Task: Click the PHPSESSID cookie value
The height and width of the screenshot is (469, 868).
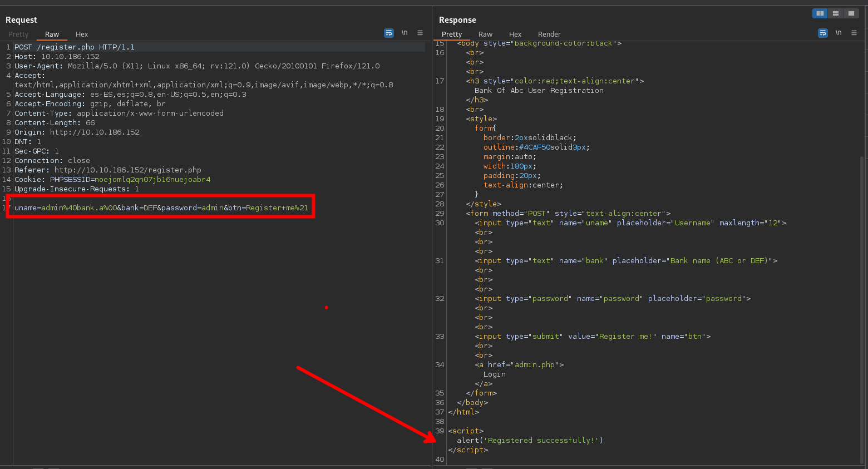Action: 152,180
